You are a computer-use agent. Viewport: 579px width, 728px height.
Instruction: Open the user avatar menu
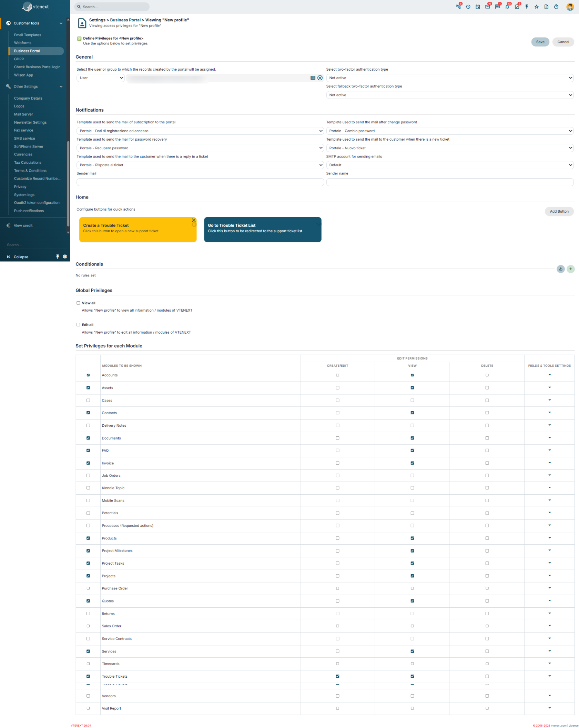[x=570, y=7]
